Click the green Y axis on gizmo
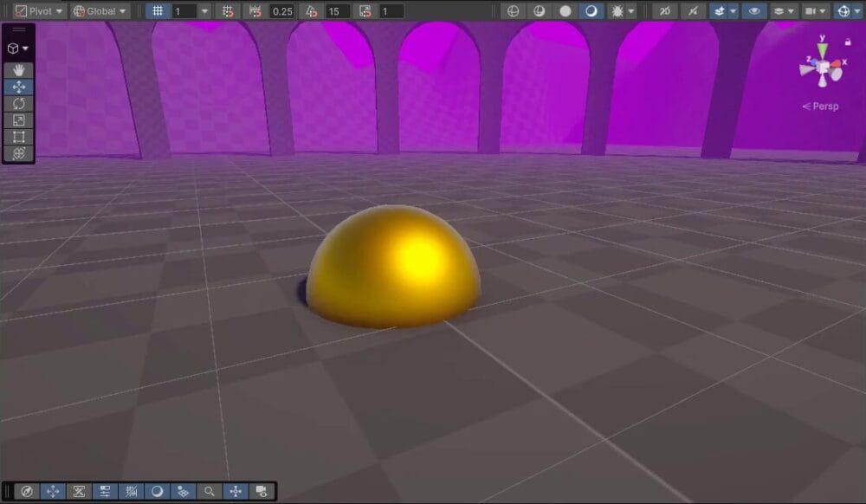The width and height of the screenshot is (866, 504). (823, 48)
